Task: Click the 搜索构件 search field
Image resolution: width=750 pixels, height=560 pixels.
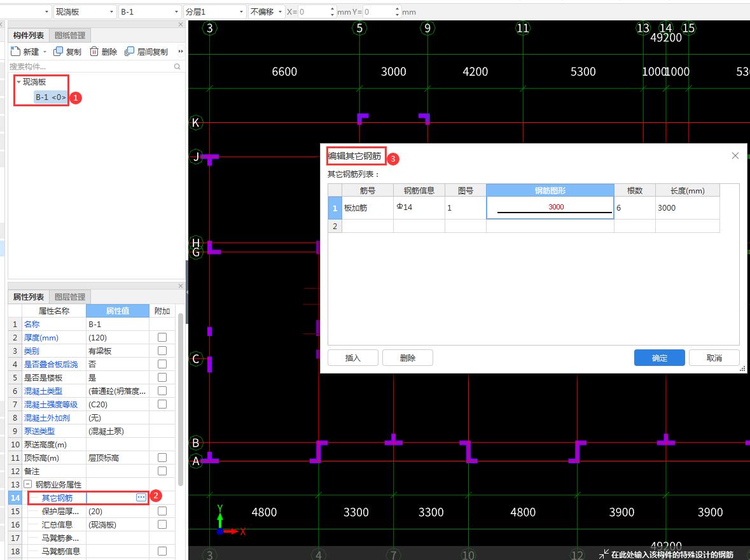Action: click(x=91, y=67)
